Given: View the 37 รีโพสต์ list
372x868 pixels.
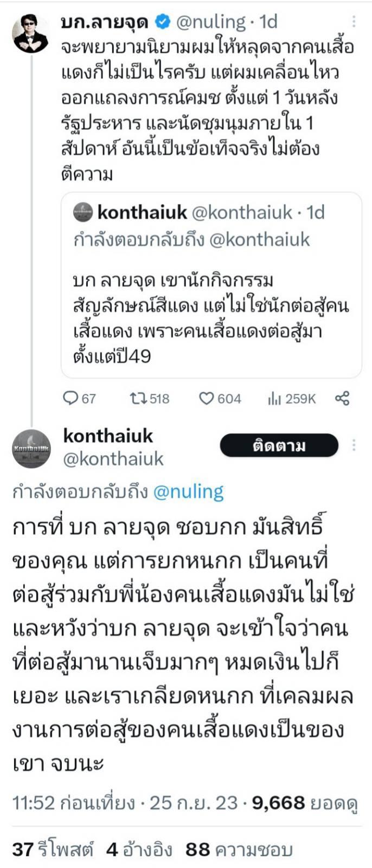Looking at the screenshot, I should (x=53, y=849).
